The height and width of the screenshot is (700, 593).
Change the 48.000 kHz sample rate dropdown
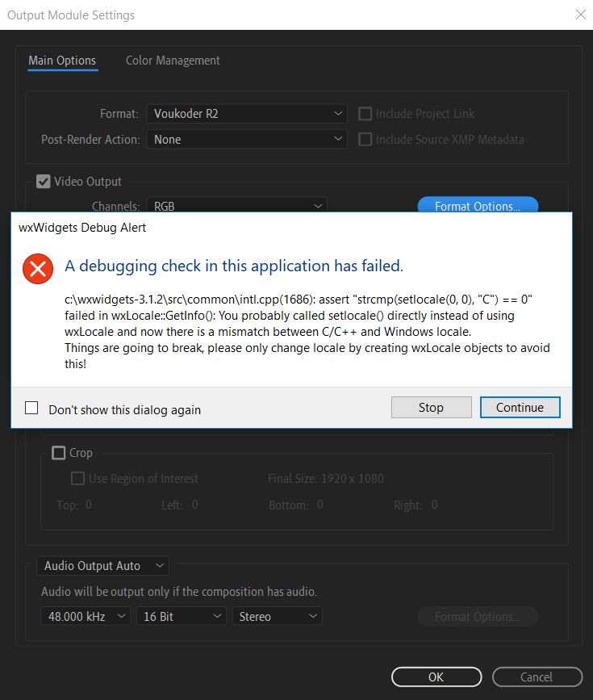[86, 616]
